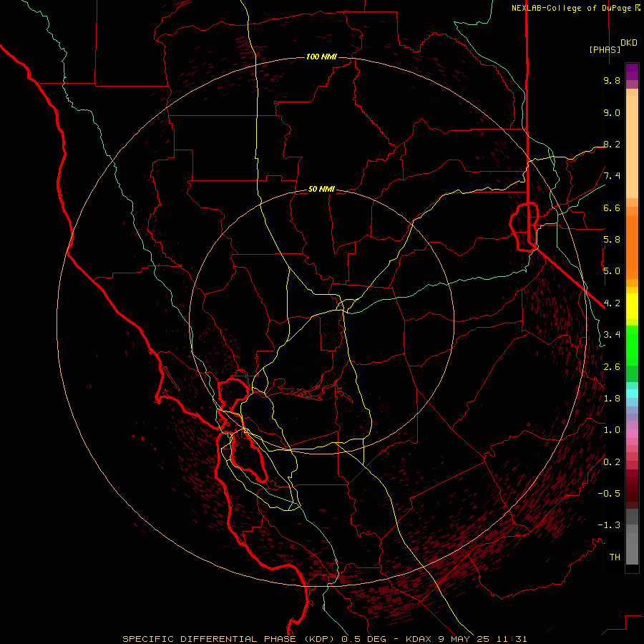Click the pink segment beside 1.0
644x644 pixels.
click(632, 434)
